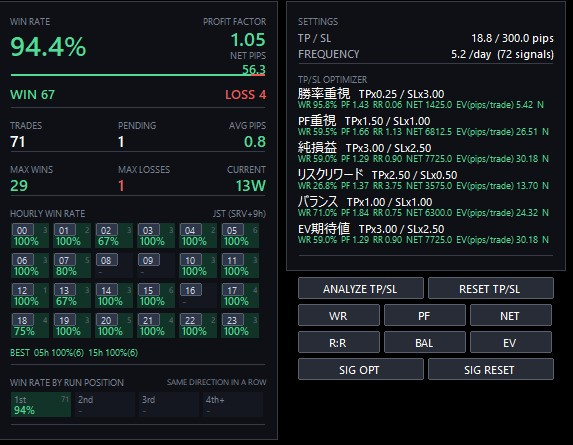
Task: Select hour 22 win rate cell
Action: (198, 326)
